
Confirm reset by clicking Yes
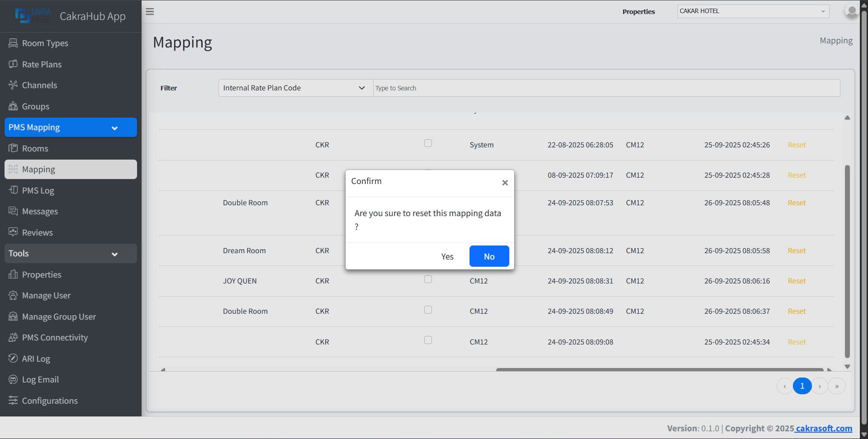tap(447, 256)
